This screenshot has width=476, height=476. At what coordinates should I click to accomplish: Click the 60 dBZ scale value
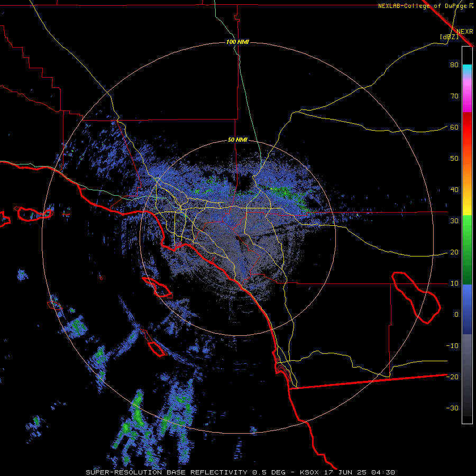(x=454, y=127)
